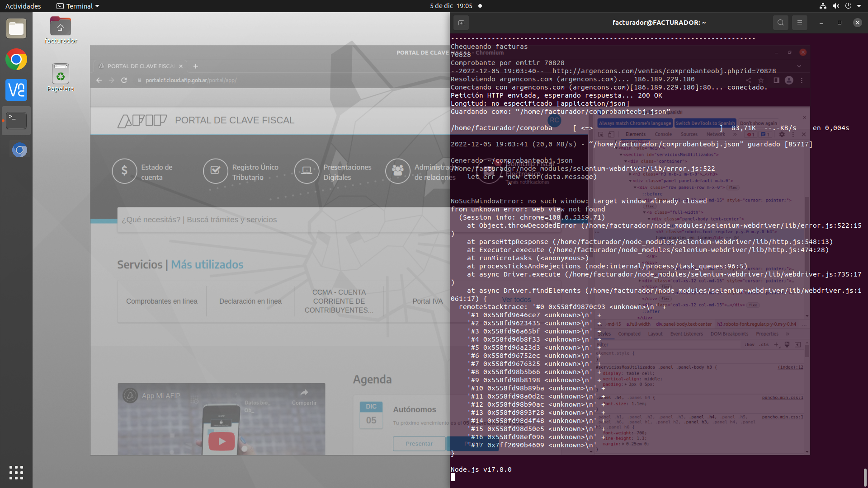Screen dimensions: 868x488
Task: Open the Chromium tab search chevron
Action: (x=799, y=66)
